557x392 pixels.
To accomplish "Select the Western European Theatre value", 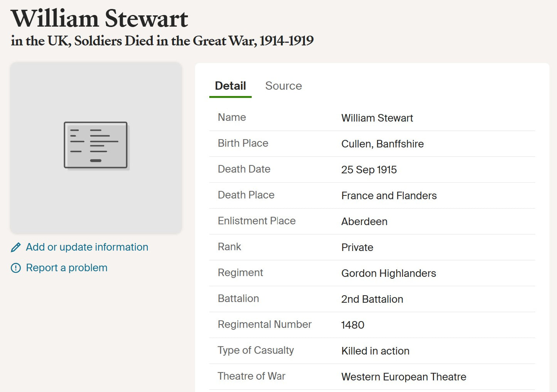I will [x=403, y=377].
